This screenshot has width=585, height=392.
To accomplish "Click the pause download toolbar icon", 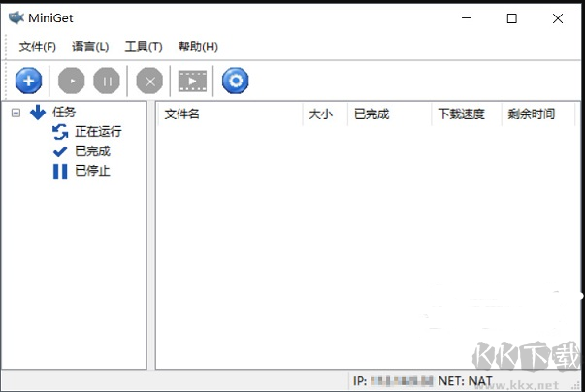I will click(107, 81).
